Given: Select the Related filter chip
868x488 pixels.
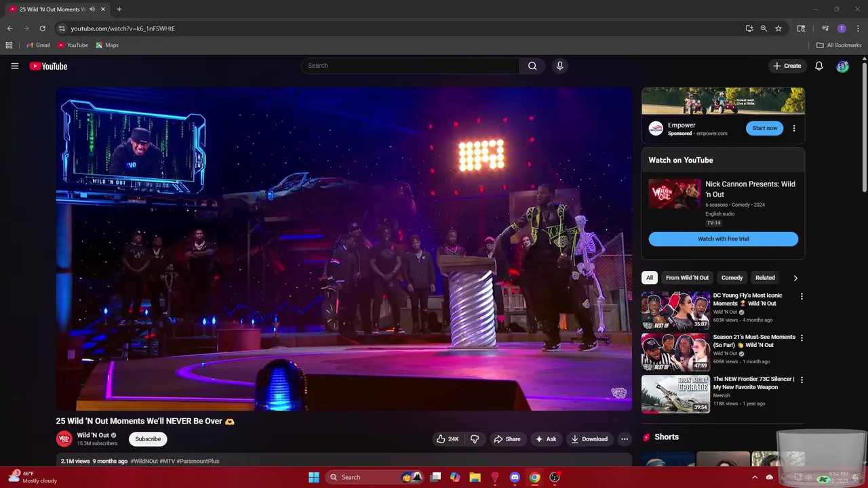Looking at the screenshot, I should [765, 278].
